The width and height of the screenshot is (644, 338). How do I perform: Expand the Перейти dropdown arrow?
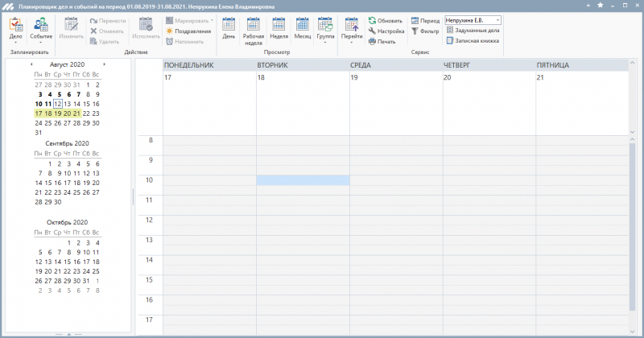point(352,43)
